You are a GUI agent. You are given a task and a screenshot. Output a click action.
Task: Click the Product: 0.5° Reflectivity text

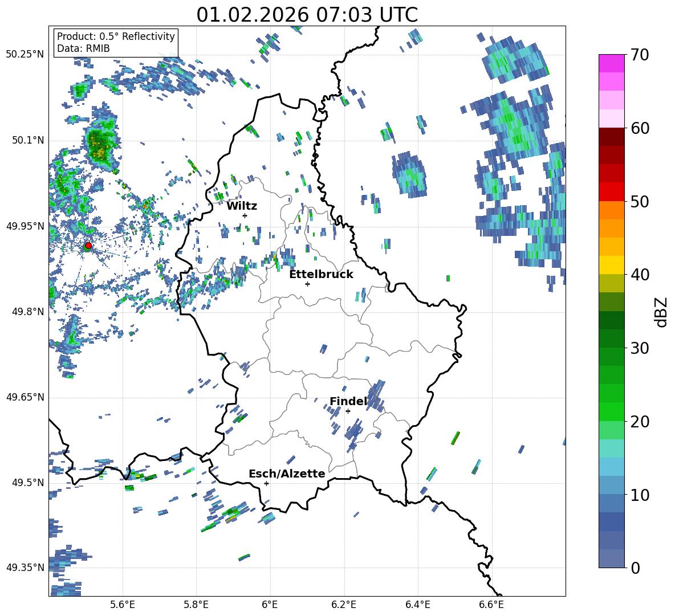116,36
